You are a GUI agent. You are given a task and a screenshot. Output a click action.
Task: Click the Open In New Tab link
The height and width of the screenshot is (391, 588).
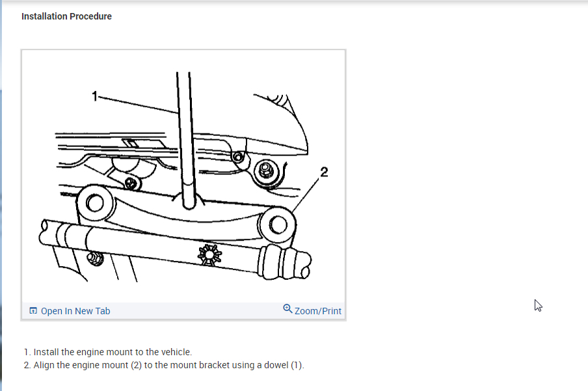(x=70, y=311)
